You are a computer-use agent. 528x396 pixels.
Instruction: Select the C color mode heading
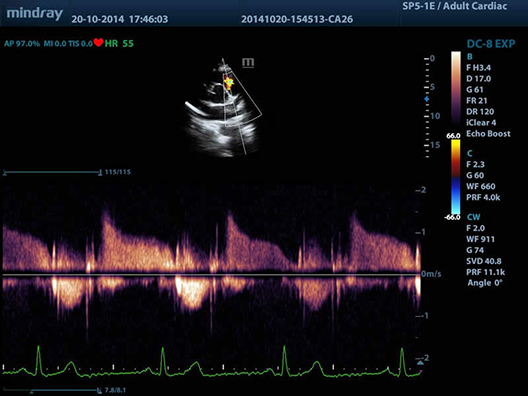[x=470, y=154]
